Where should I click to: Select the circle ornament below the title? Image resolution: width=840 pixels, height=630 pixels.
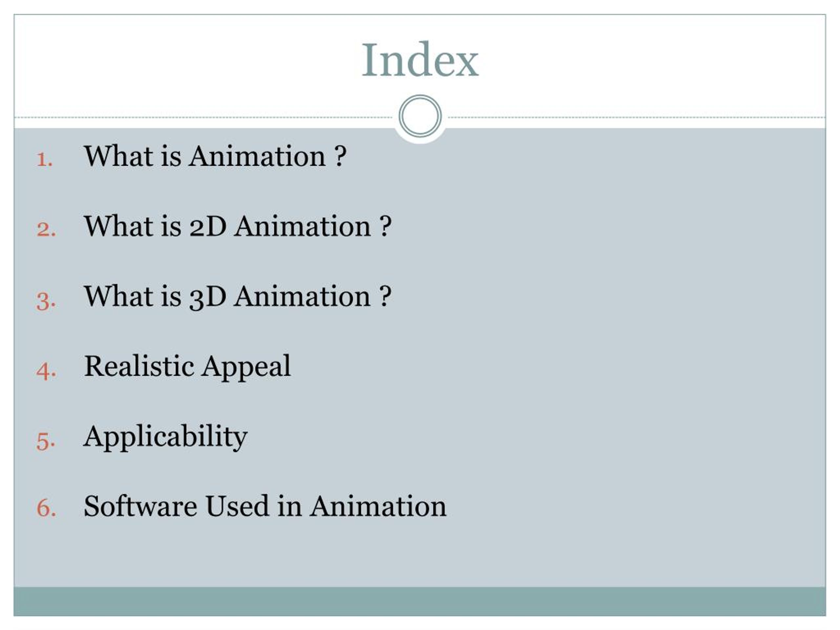tap(420, 116)
